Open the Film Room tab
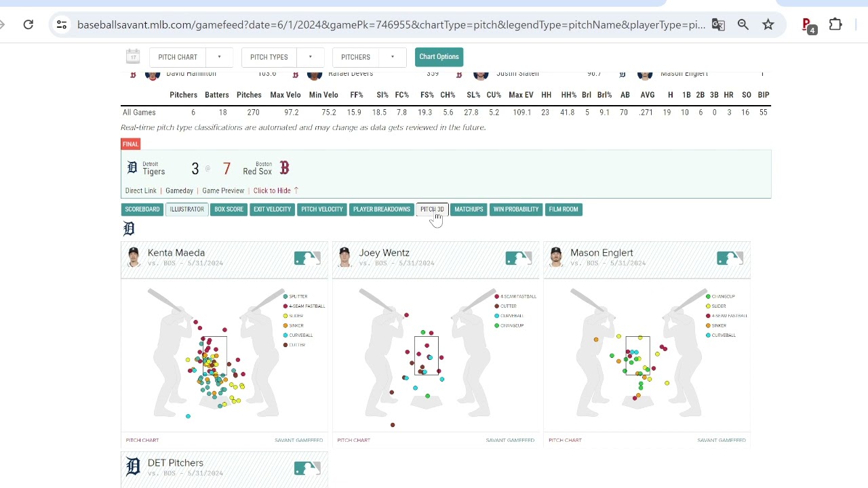Viewport: 868px width, 488px height. (x=564, y=209)
